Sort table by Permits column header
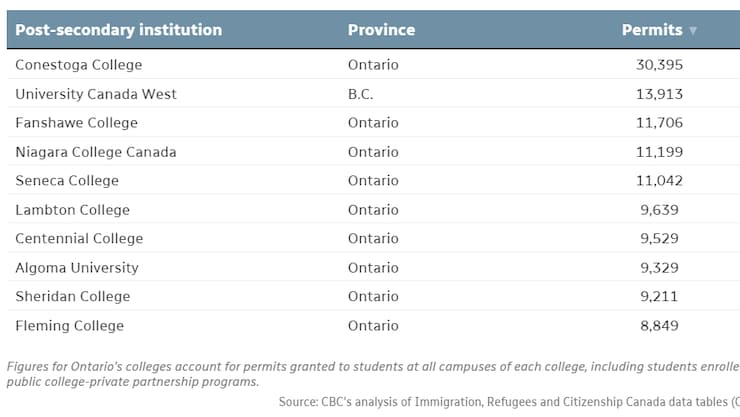Screen dimensions: 740x417 pos(652,30)
